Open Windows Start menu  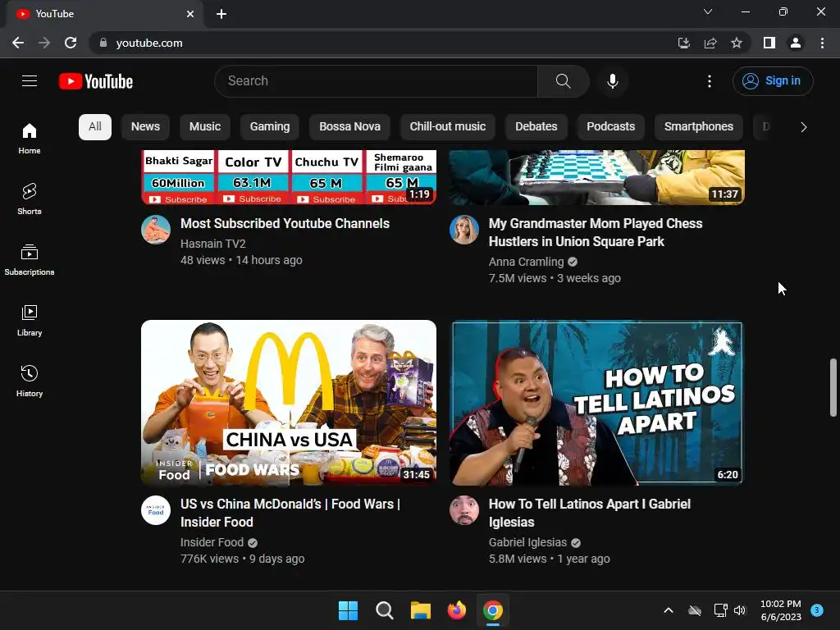348,610
